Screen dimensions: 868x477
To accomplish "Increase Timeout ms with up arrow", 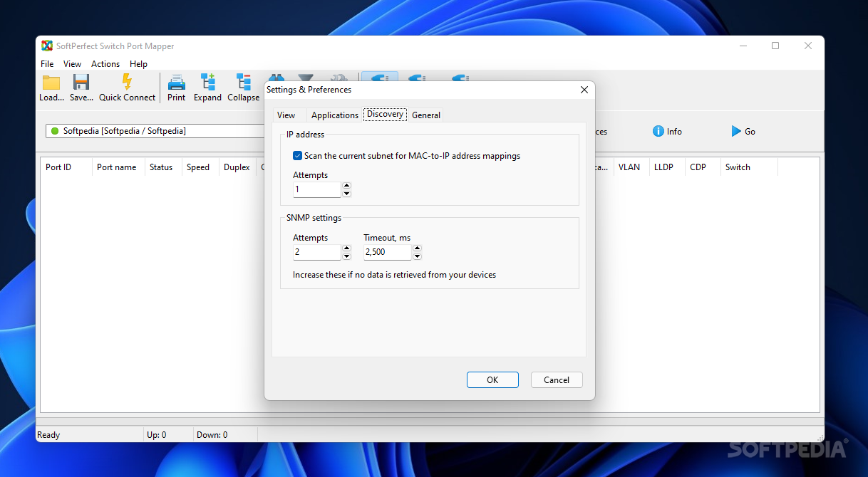I will point(417,248).
